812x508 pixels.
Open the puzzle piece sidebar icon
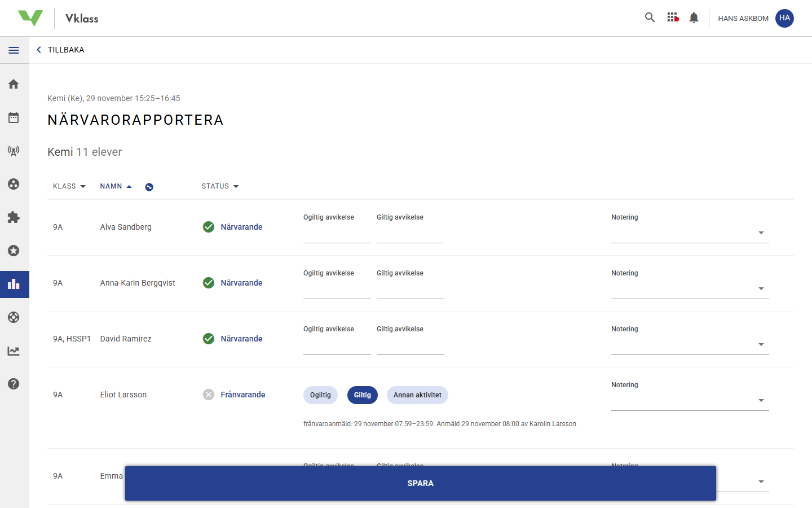(x=14, y=217)
